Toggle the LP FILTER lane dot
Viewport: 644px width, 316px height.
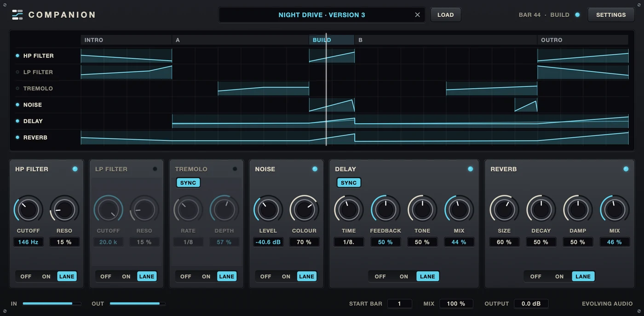click(x=17, y=72)
